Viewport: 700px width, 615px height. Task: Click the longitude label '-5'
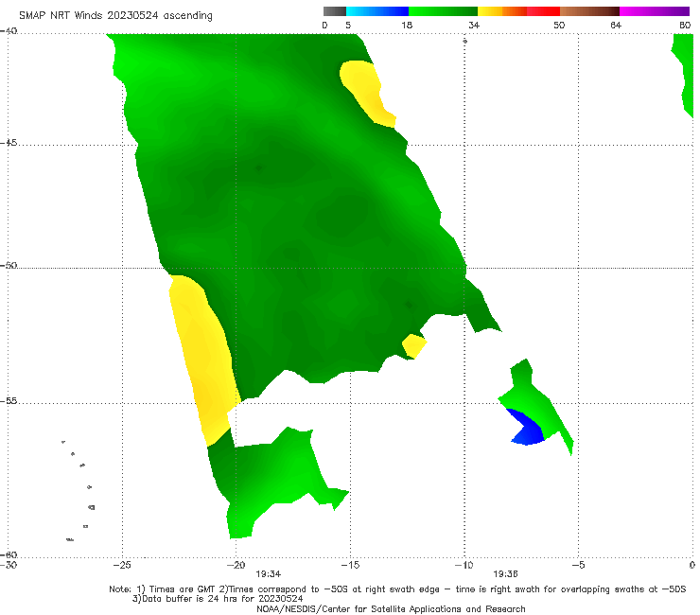click(x=578, y=565)
